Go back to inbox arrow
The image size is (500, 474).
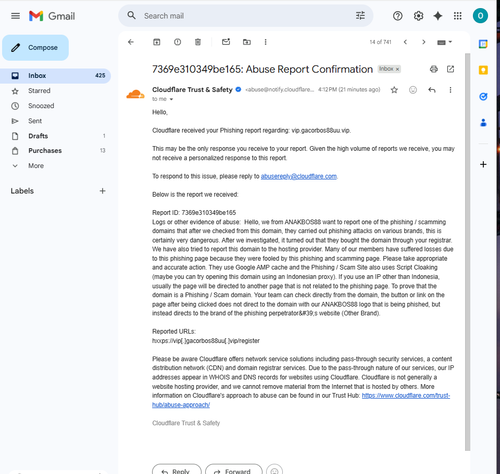coord(131,42)
